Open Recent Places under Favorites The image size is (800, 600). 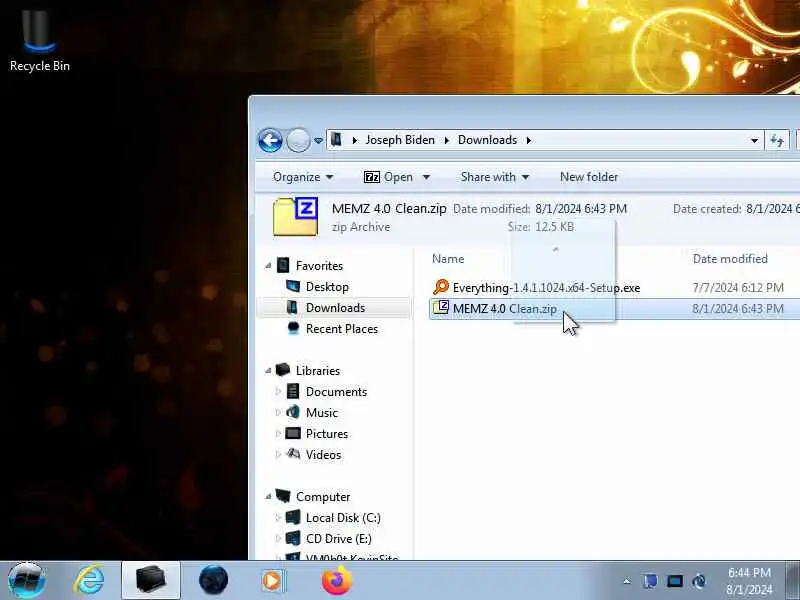pyautogui.click(x=342, y=329)
